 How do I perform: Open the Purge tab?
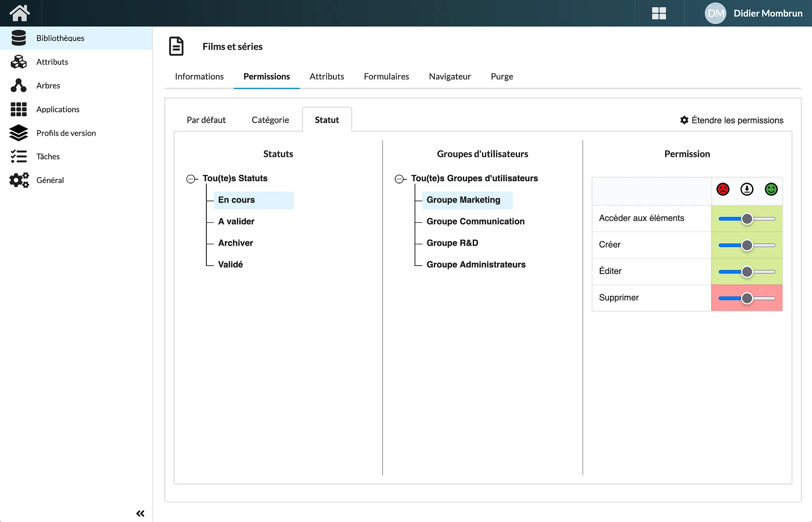click(x=502, y=77)
